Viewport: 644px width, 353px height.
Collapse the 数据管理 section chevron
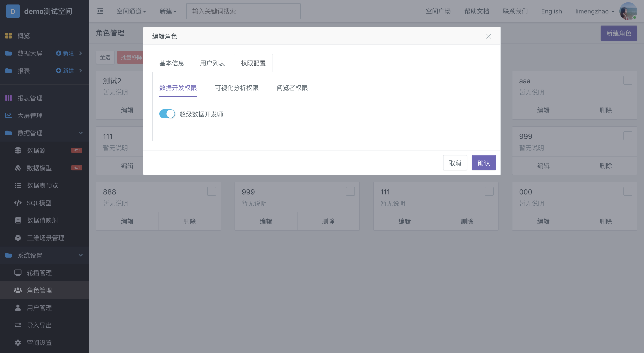coord(81,133)
